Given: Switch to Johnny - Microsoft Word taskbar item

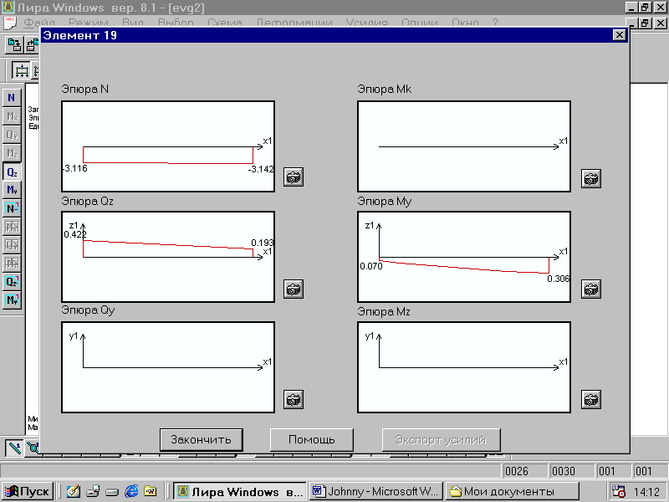Looking at the screenshot, I should click(376, 491).
